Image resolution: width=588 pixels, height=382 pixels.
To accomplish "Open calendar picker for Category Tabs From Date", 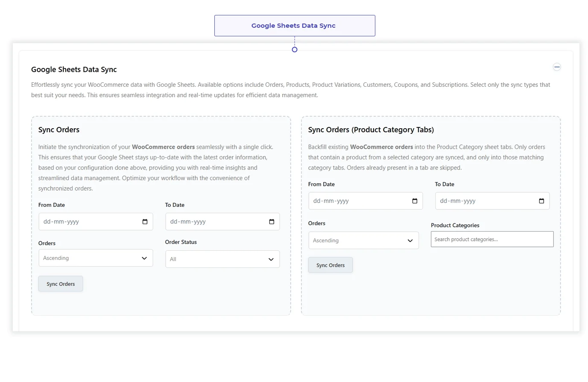I will 415,201.
